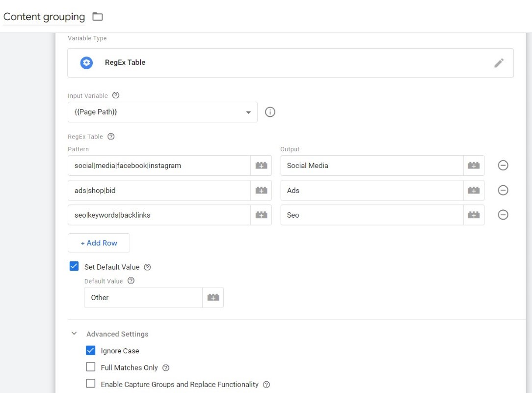Insert variable in social|media pattern field

(261, 166)
